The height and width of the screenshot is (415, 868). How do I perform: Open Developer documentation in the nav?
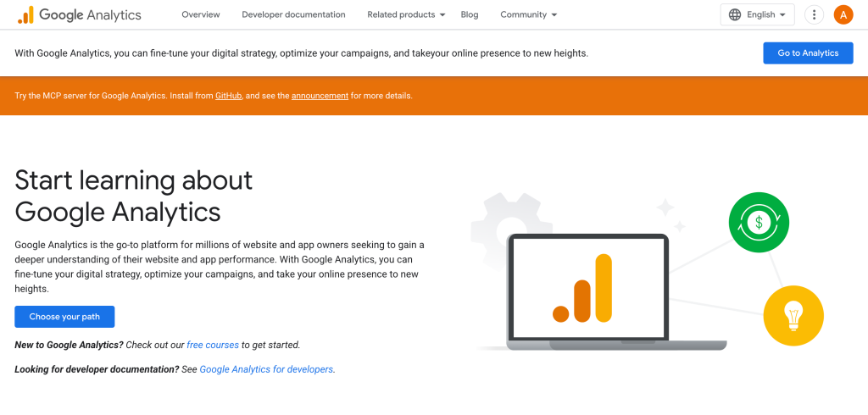293,14
